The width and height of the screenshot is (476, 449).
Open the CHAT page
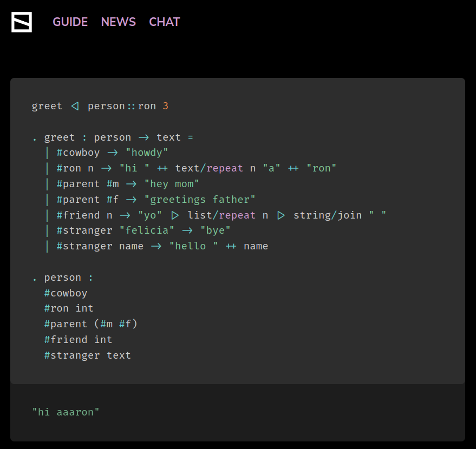click(x=164, y=22)
